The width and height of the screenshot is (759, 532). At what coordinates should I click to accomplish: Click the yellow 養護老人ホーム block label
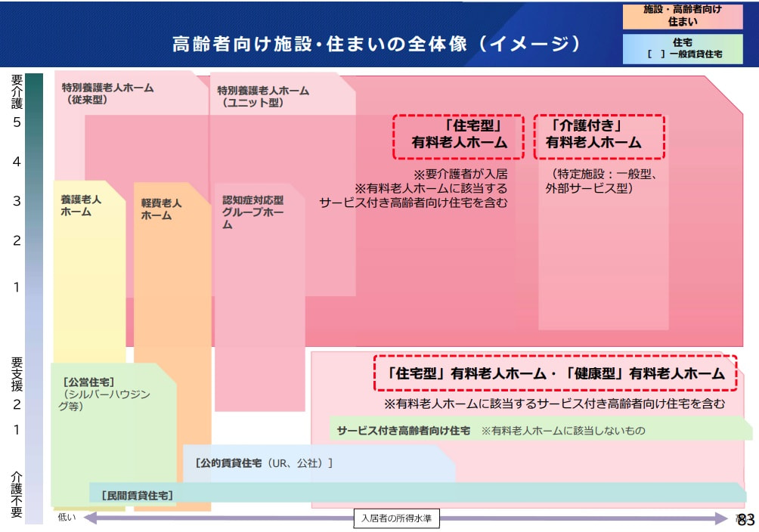(x=81, y=206)
